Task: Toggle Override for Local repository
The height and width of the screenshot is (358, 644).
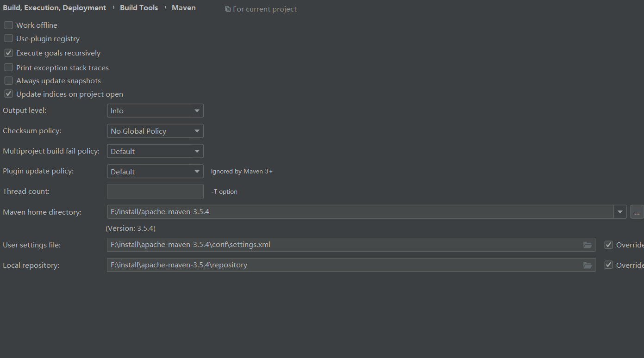Action: 608,265
